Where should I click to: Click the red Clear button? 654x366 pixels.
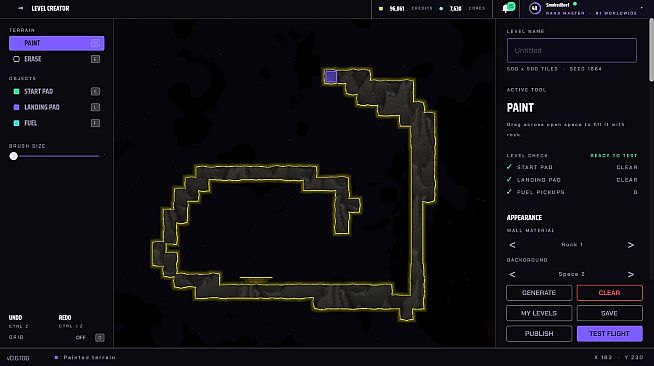(x=609, y=293)
